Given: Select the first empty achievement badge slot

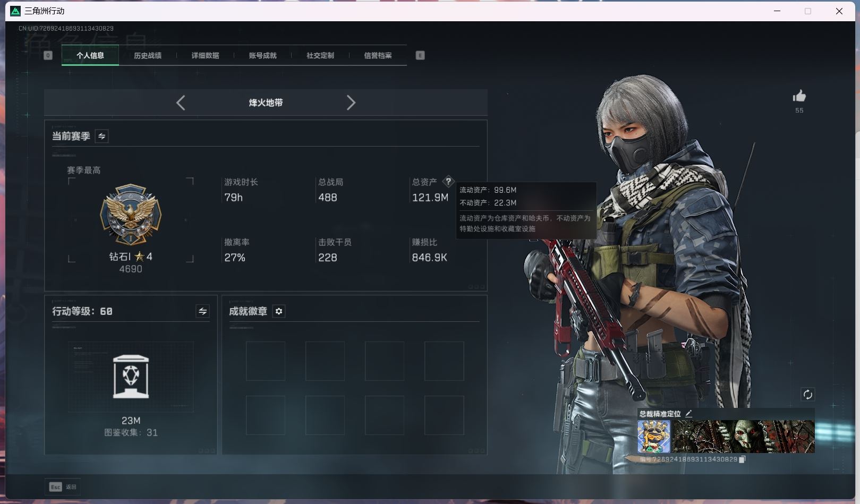Looking at the screenshot, I should pyautogui.click(x=266, y=361).
